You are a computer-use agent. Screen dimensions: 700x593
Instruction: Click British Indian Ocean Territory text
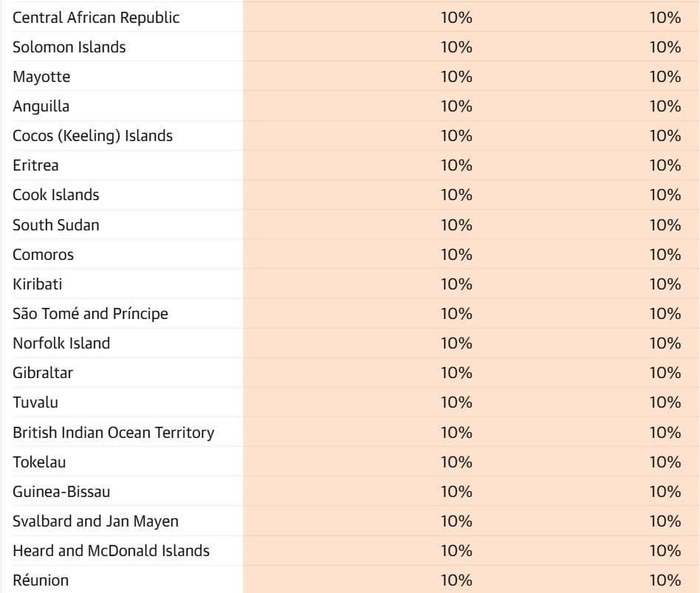pos(113,432)
